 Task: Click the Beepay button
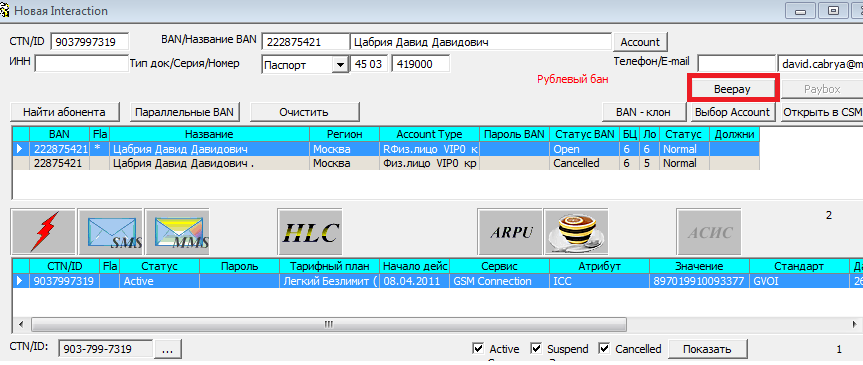732,89
